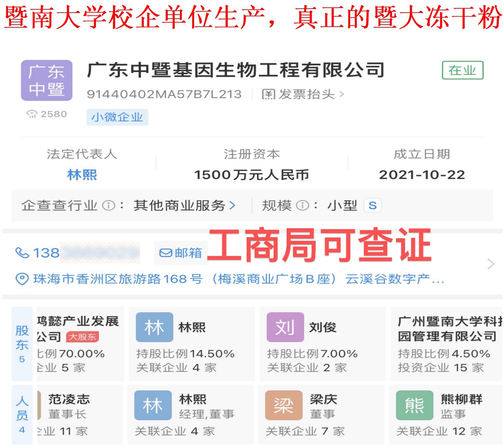Viewport: 504px width, 448px height.
Task: Open personnel card 熊柳群 监事
Action: [446, 415]
